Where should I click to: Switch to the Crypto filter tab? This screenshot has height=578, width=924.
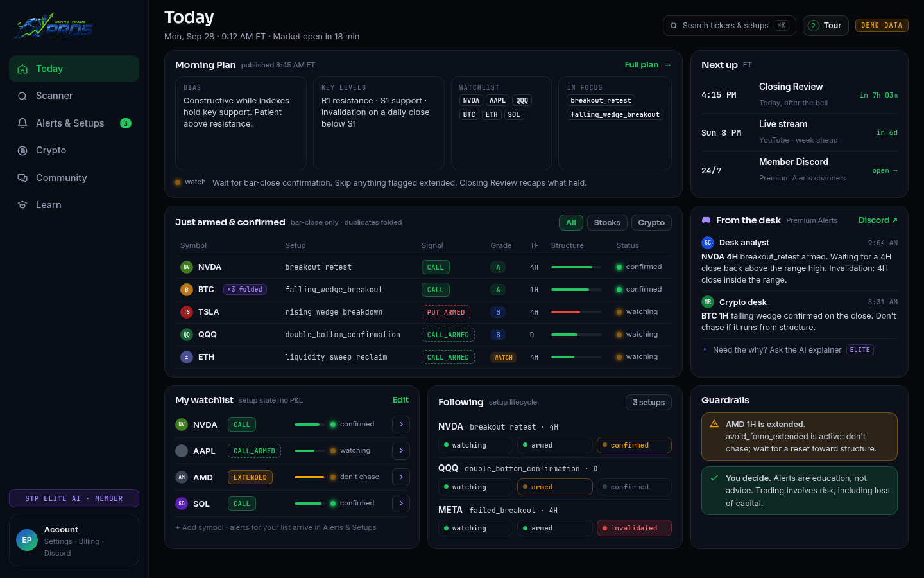(x=651, y=223)
